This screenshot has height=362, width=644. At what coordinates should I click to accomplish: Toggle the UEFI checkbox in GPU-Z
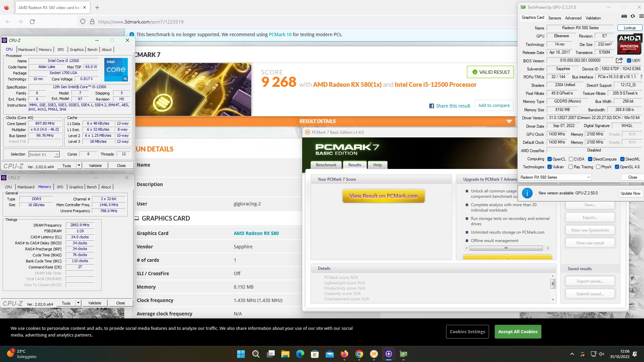[x=629, y=61]
